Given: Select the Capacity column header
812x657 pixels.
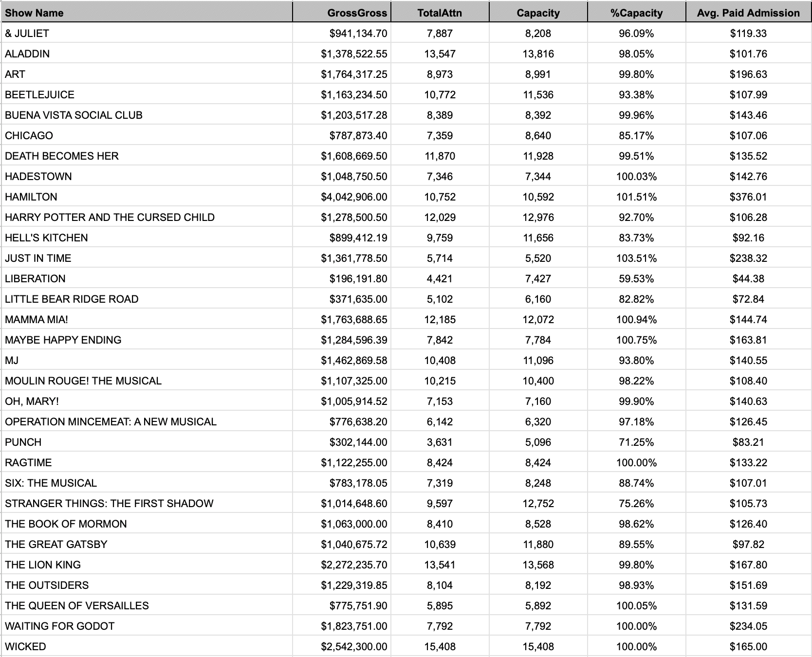Looking at the screenshot, I should pyautogui.click(x=538, y=13).
